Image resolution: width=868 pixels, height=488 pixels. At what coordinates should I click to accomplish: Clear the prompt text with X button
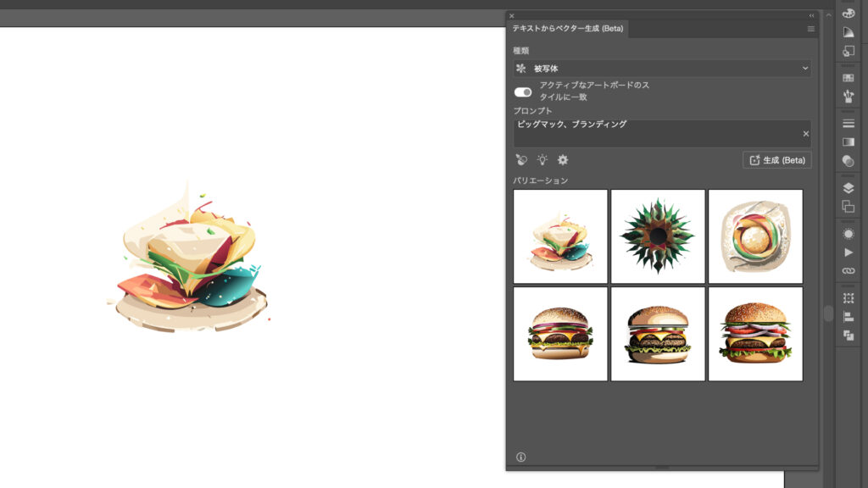tap(805, 134)
